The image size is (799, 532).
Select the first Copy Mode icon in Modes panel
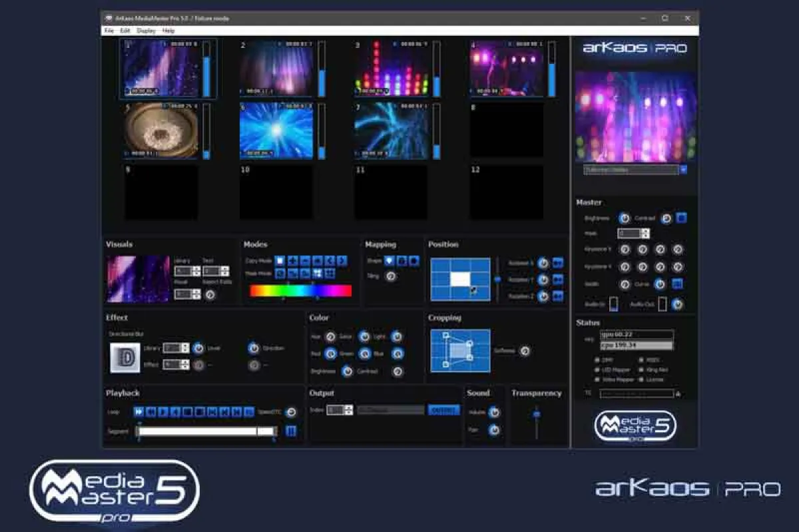[280, 260]
